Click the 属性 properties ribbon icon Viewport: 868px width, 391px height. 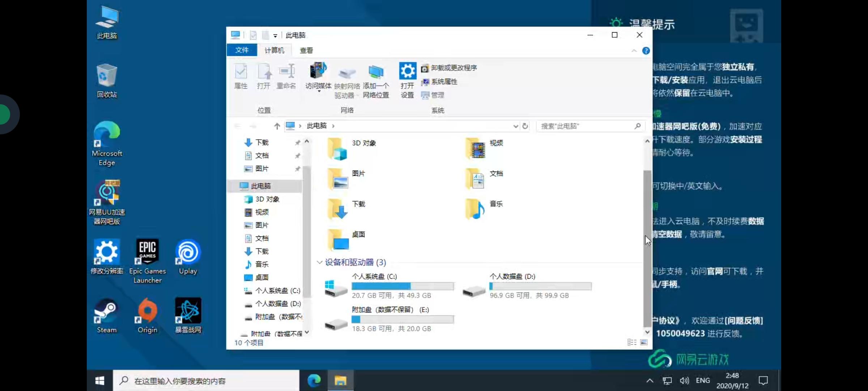coord(241,76)
